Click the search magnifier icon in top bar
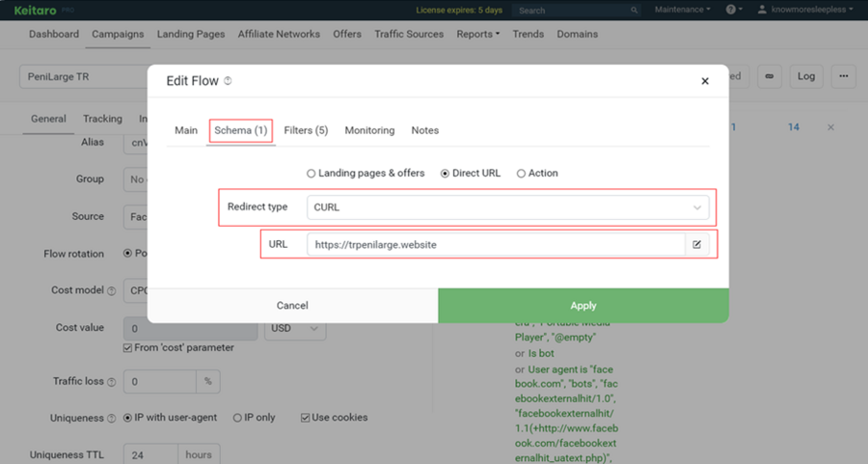The height and width of the screenshot is (464, 868). (x=634, y=10)
